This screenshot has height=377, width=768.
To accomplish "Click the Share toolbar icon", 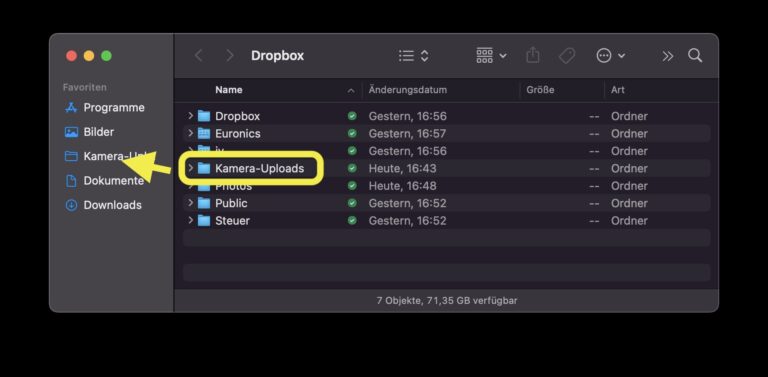I will pos(533,55).
